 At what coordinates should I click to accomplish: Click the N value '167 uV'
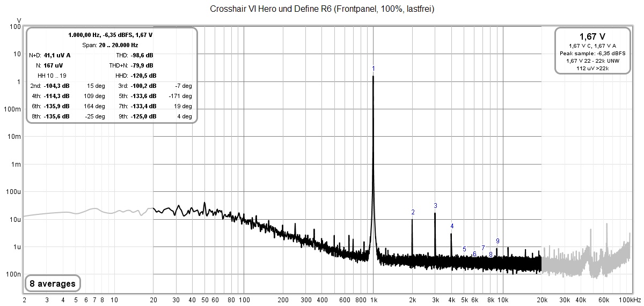[x=54, y=65]
